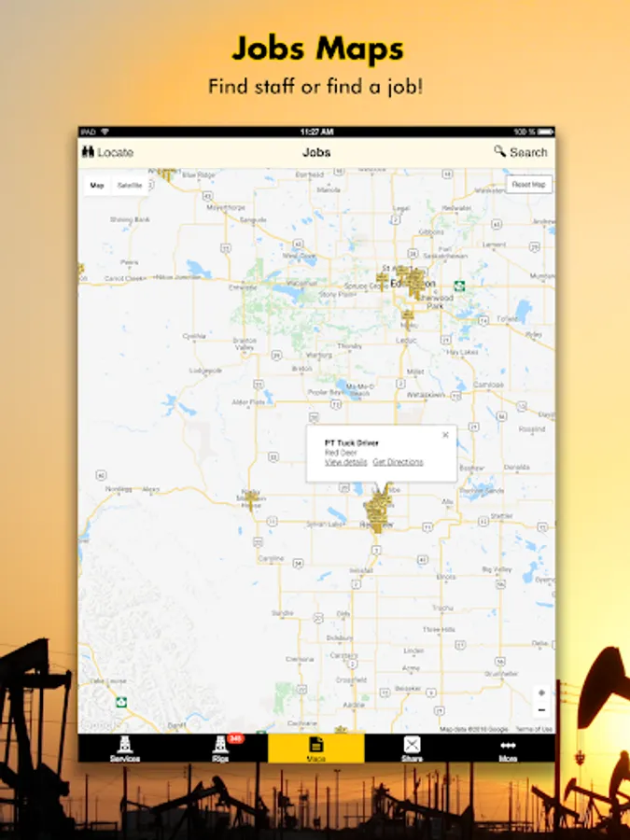Open the Share tab
Screen dimensions: 630x840
(x=412, y=749)
